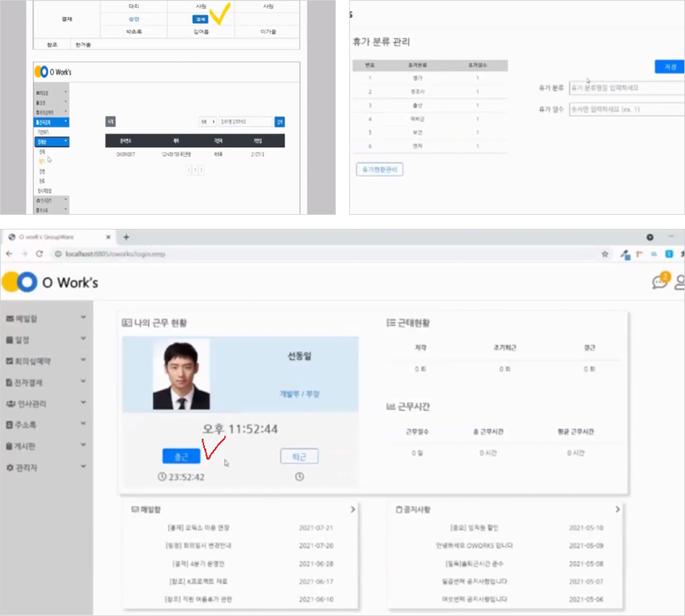
Task: Click the Chrome profile circle icon
Action: (650, 237)
